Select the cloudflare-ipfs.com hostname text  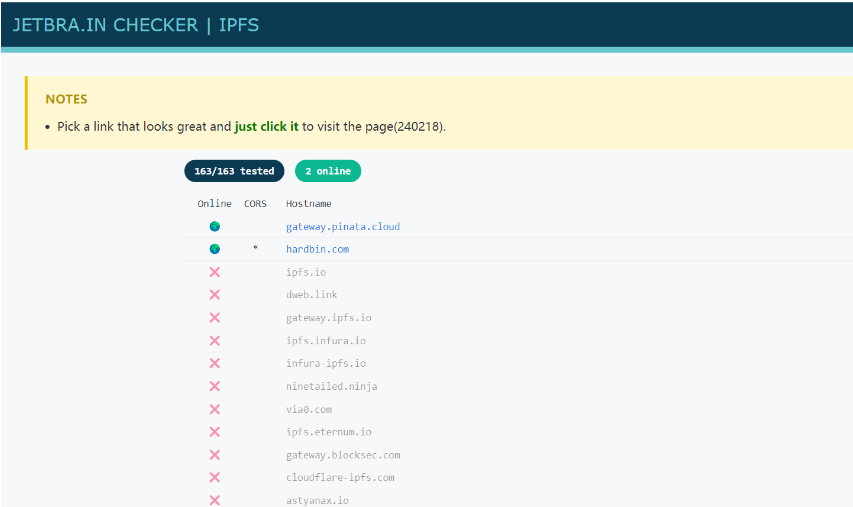coord(340,477)
